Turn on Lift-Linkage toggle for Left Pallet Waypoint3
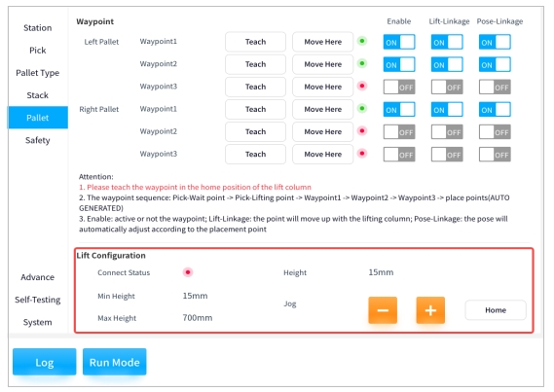This screenshot has width=554, height=392. (447, 88)
